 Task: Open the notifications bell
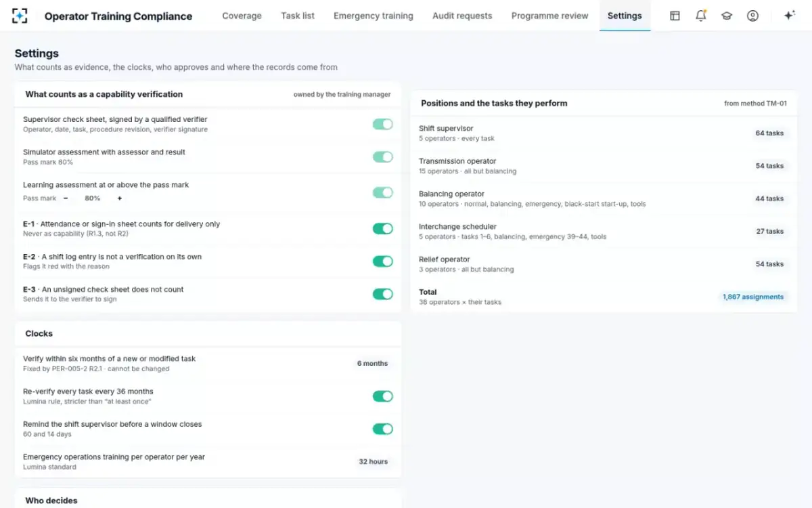click(x=701, y=16)
